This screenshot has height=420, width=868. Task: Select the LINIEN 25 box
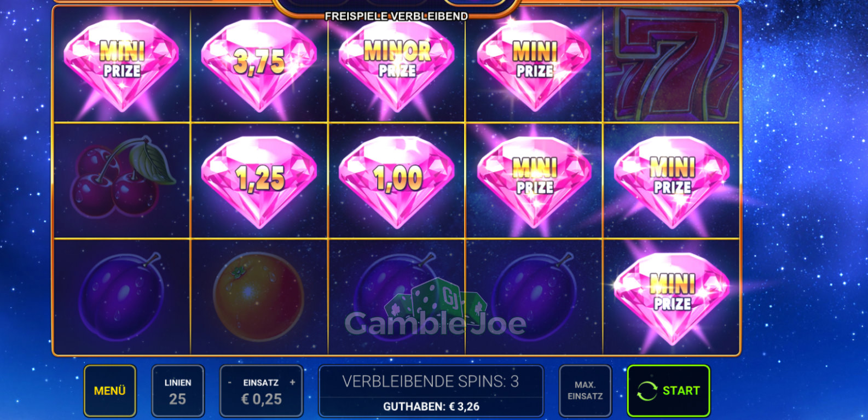point(178,390)
